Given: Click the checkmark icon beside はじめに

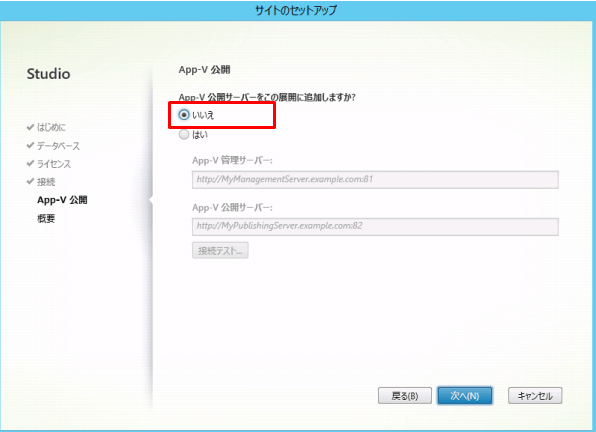Looking at the screenshot, I should pos(30,127).
